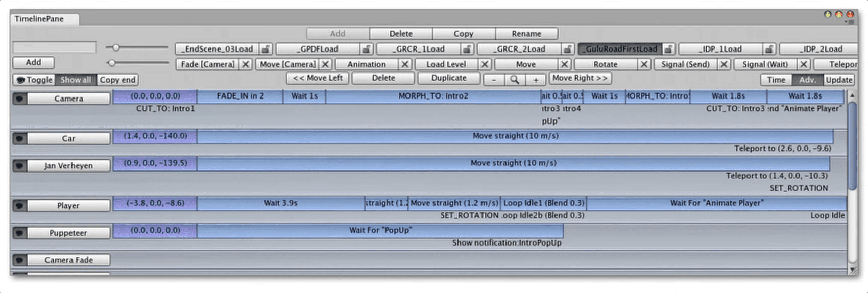
Task: Click the X next to Rotate
Action: tap(644, 64)
